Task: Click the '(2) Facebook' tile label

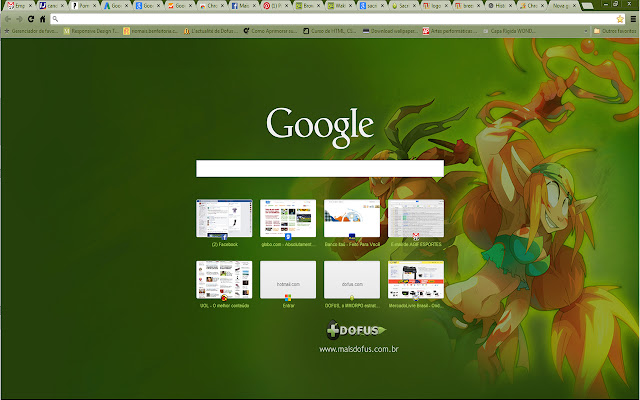Action: coord(224,244)
